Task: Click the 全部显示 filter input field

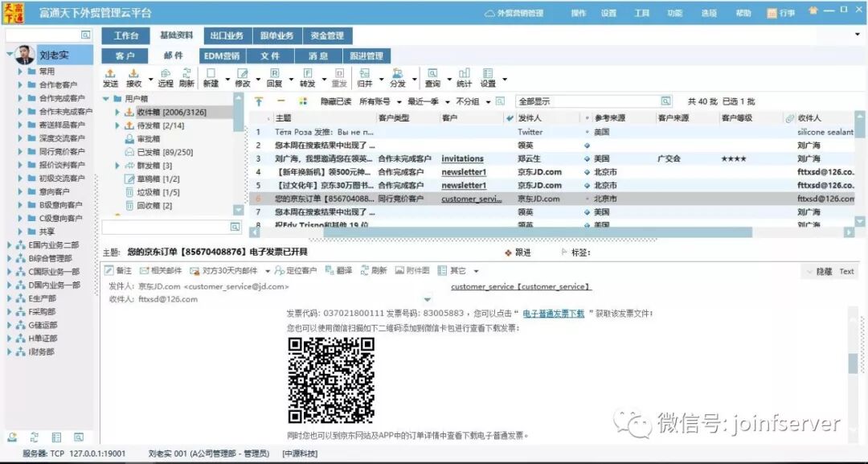Action: coord(588,101)
